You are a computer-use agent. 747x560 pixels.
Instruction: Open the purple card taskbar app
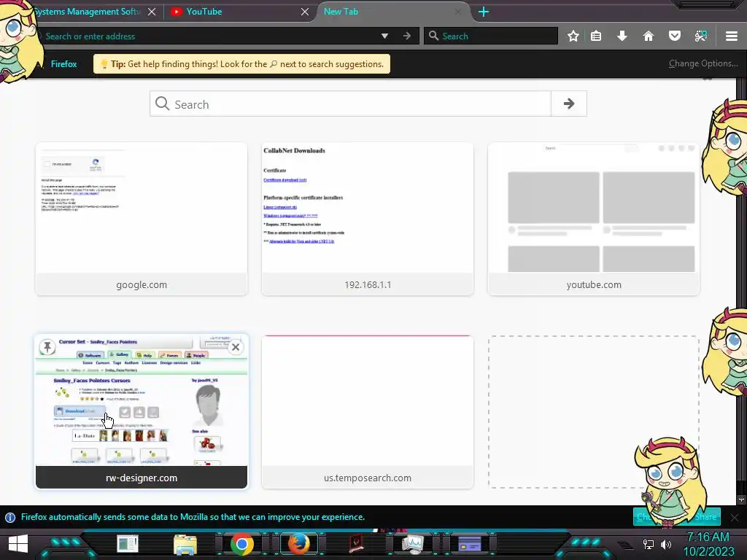[470, 544]
